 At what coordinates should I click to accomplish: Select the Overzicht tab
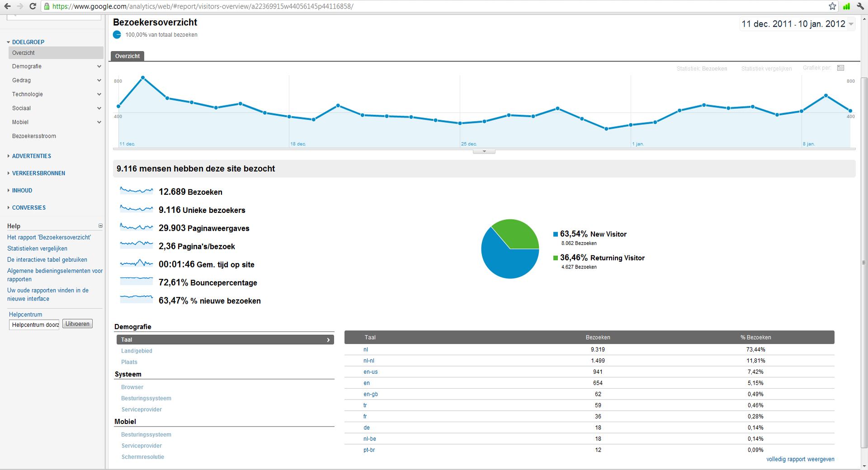[127, 56]
